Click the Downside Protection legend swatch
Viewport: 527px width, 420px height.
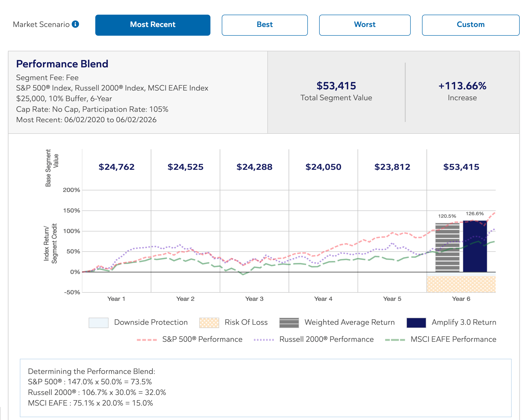click(99, 323)
